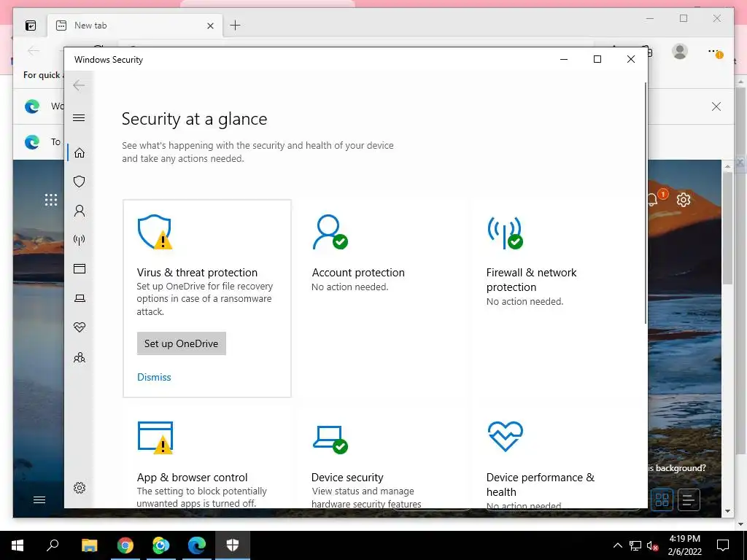Open network status tray icon
This screenshot has width=747, height=560.
[635, 545]
